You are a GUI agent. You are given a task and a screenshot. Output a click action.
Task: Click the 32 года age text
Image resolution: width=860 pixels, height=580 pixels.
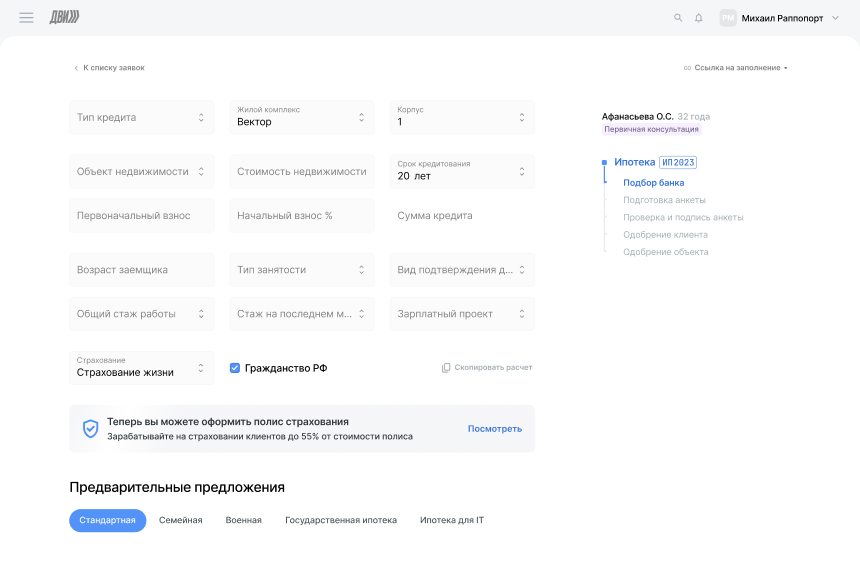pyautogui.click(x=694, y=116)
